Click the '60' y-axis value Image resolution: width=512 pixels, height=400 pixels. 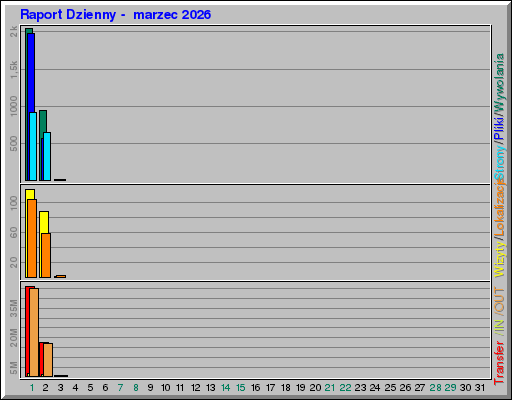[x=14, y=233]
